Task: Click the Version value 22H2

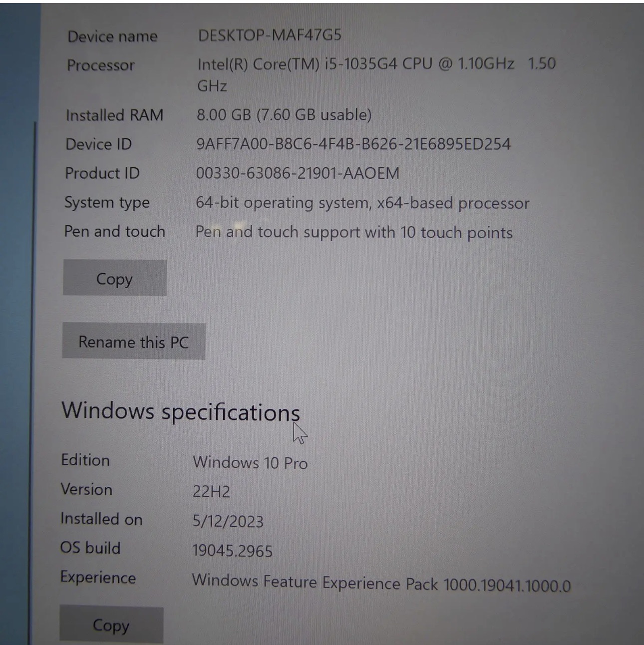Action: (211, 491)
